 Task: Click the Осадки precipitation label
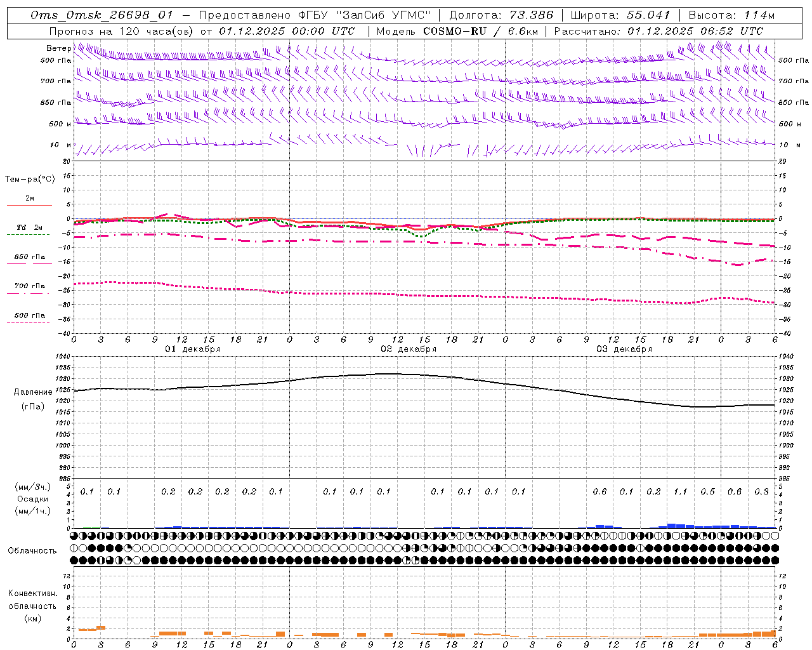point(33,499)
